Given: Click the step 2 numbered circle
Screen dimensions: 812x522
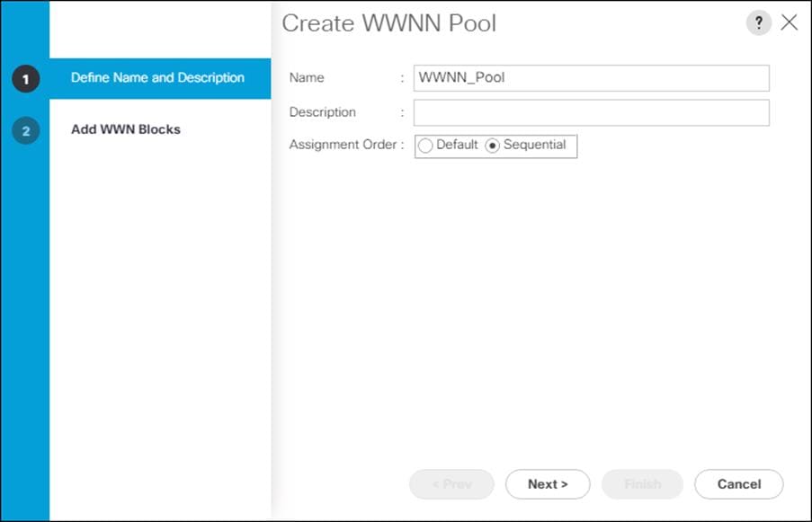Looking at the screenshot, I should coord(25,130).
